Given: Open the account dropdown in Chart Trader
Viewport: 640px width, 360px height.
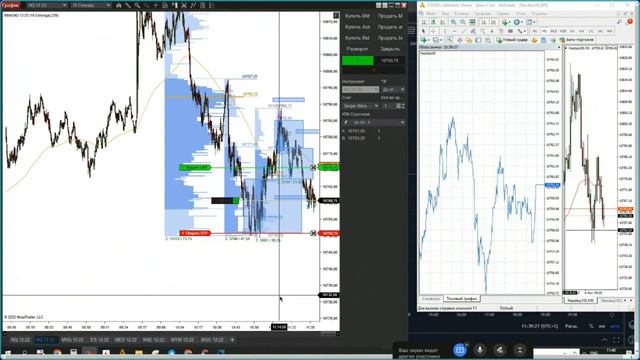Looking at the screenshot, I should click(x=361, y=106).
